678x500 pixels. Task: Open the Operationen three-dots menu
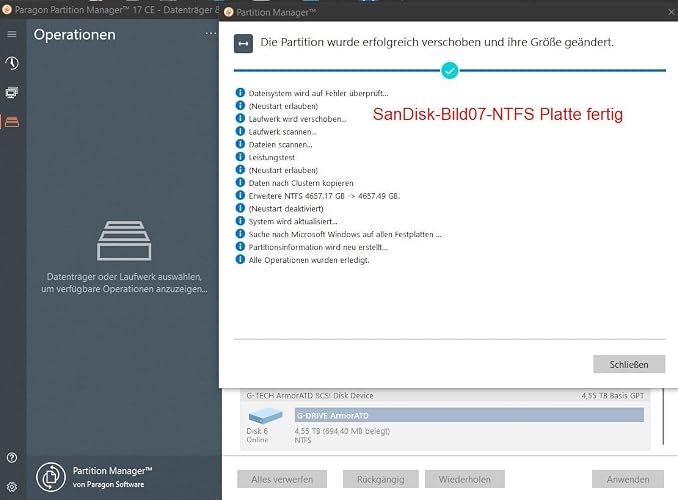click(x=211, y=34)
